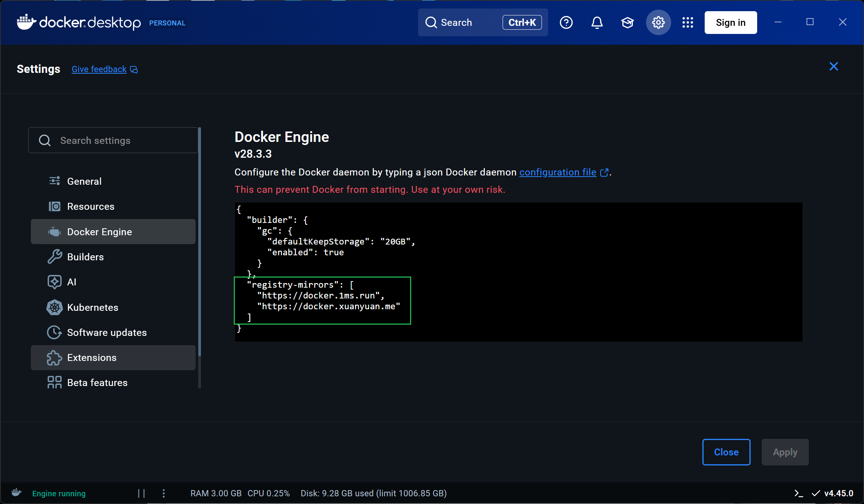Open the apps grid menu icon
The width and height of the screenshot is (864, 504).
(687, 23)
